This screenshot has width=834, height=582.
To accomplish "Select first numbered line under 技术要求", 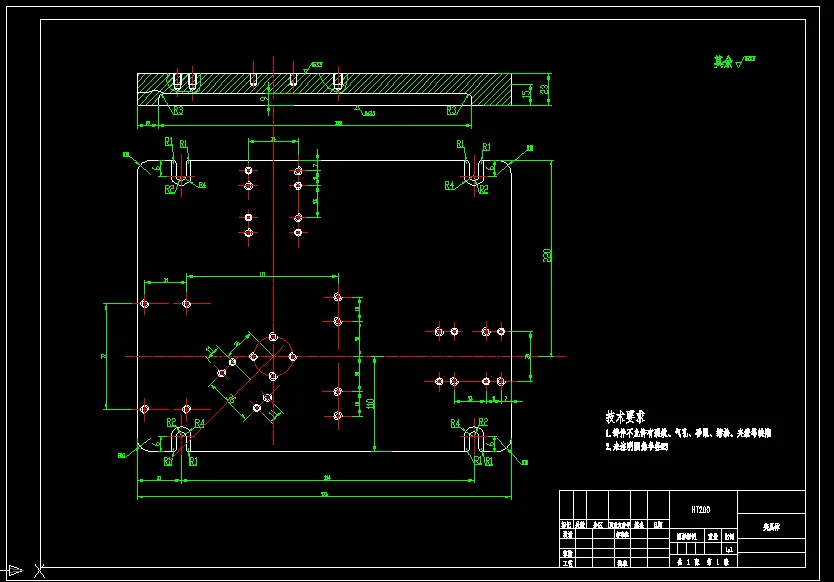I will 688,433.
